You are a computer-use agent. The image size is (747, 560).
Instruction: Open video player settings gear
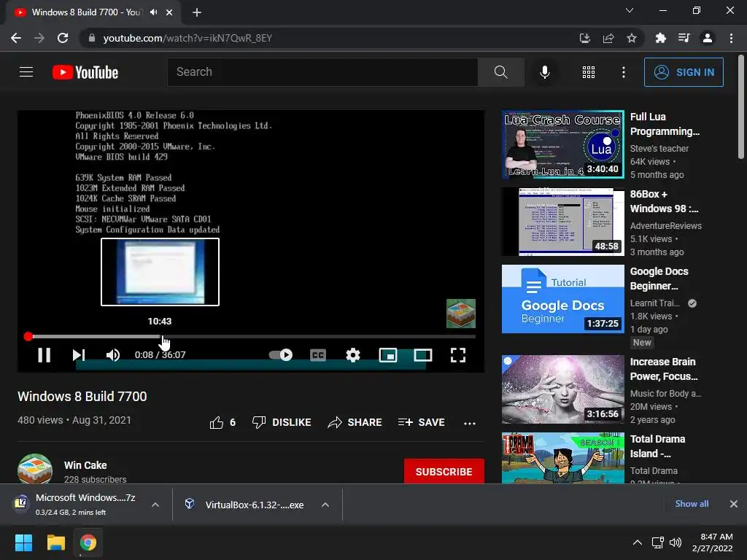(x=353, y=355)
